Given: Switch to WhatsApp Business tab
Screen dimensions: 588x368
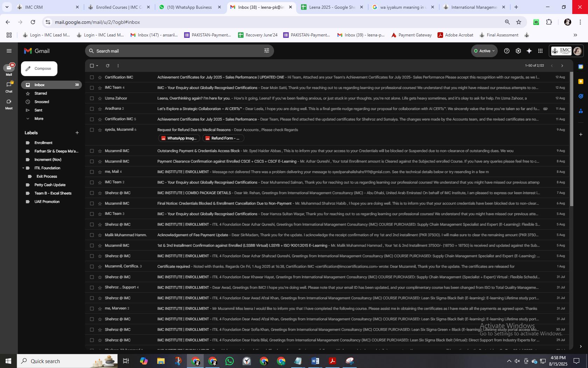Looking at the screenshot, I should pos(189,7).
